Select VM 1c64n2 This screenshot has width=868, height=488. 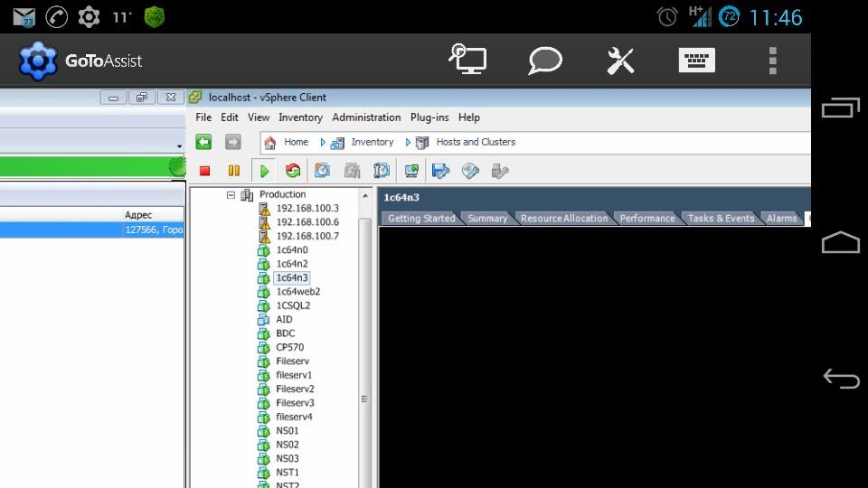click(292, 264)
